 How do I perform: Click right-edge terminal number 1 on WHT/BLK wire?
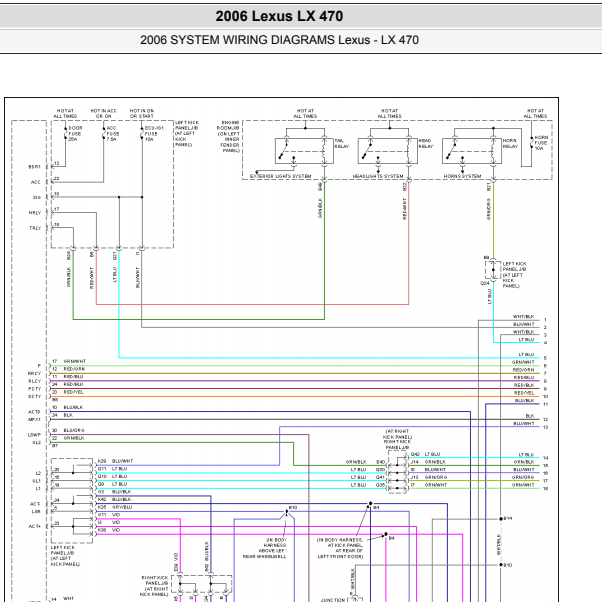tap(545, 320)
